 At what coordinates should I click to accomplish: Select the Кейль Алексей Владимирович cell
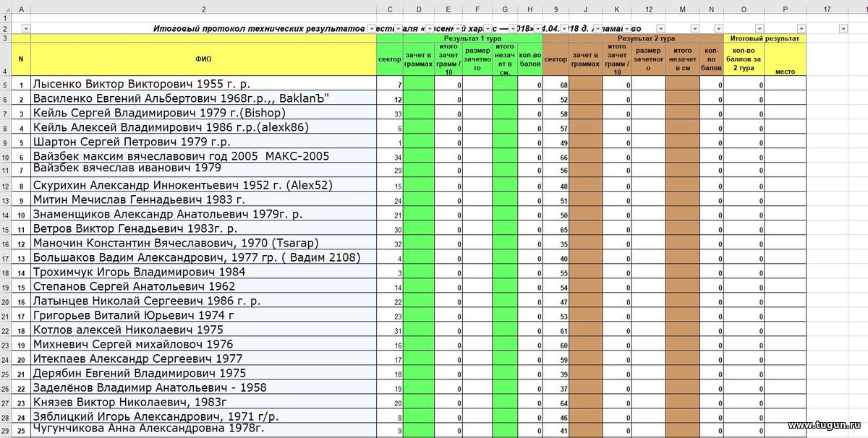coord(204,128)
